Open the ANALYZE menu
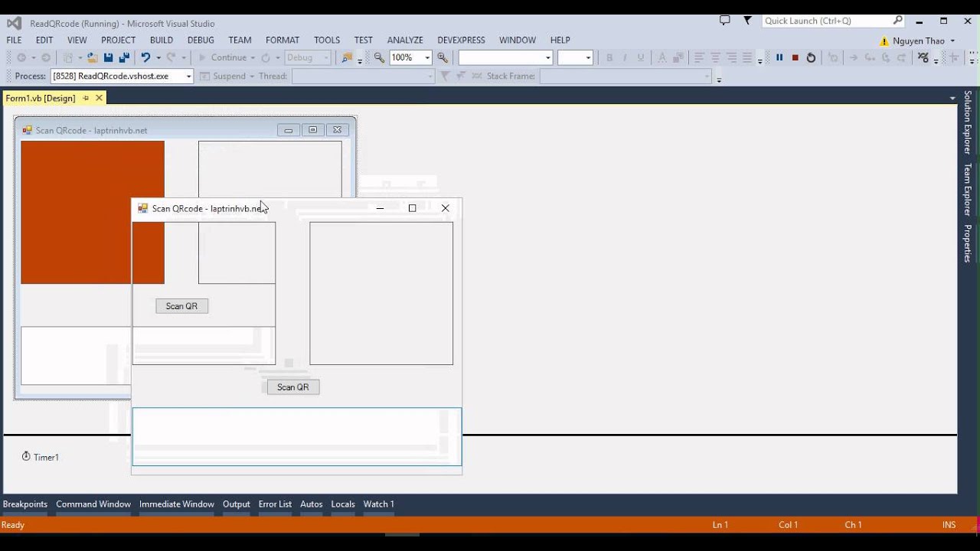This screenshot has width=980, height=551. tap(405, 40)
